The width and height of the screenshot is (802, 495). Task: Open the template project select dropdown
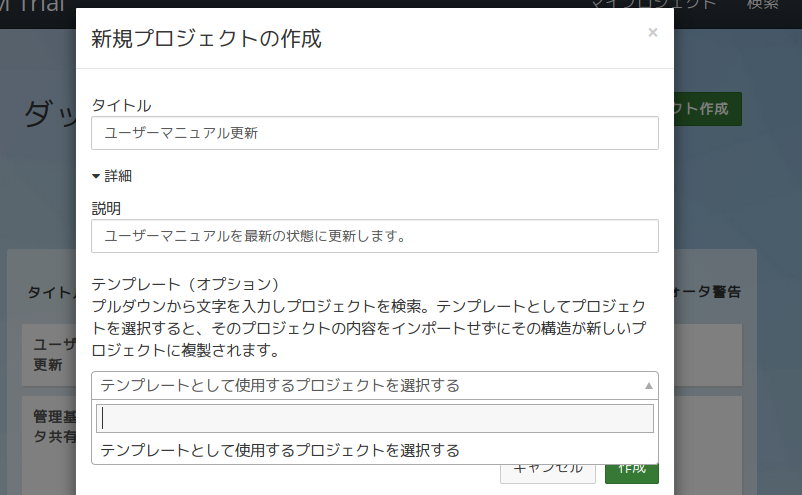point(375,386)
